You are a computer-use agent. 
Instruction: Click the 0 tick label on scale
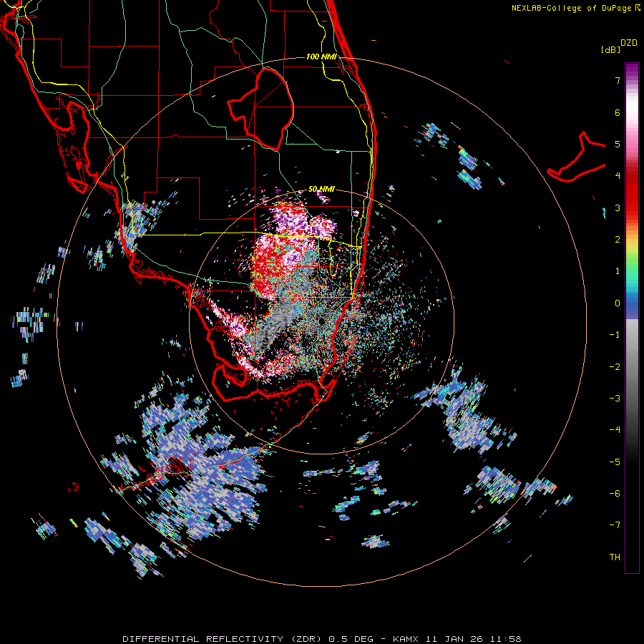pos(618,303)
